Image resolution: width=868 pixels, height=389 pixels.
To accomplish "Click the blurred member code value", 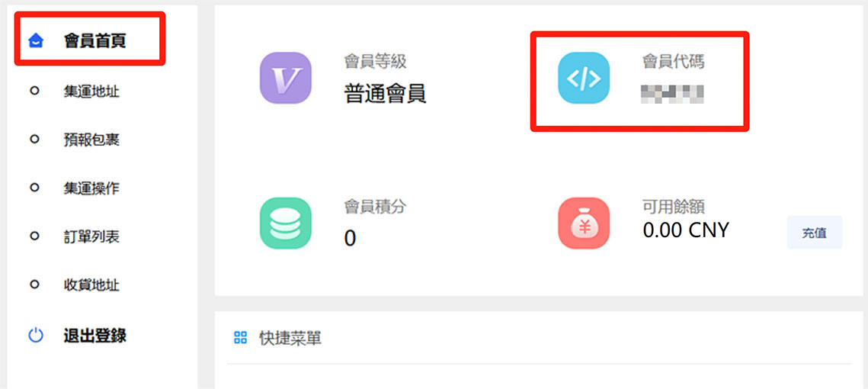I will (x=672, y=95).
